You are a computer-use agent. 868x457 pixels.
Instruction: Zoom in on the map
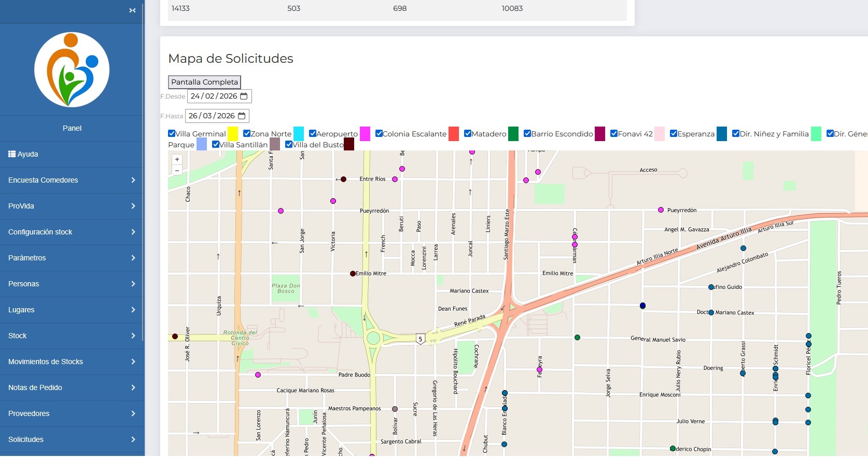[x=177, y=160]
